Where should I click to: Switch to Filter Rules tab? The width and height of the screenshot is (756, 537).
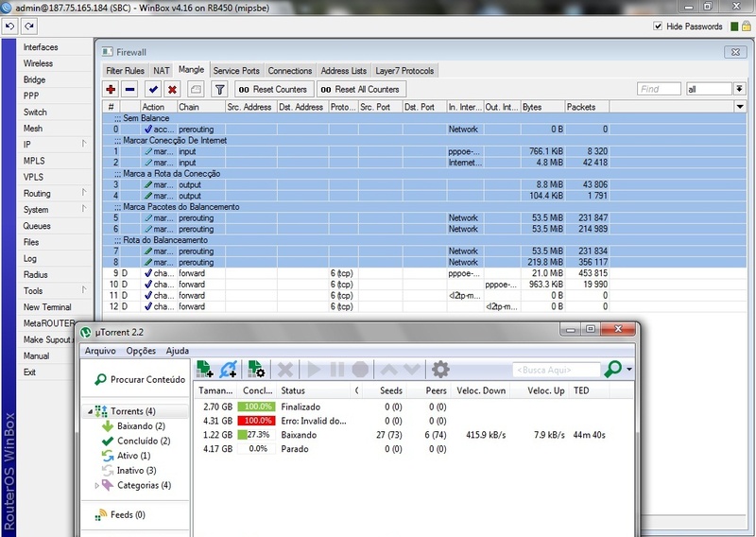pos(125,71)
